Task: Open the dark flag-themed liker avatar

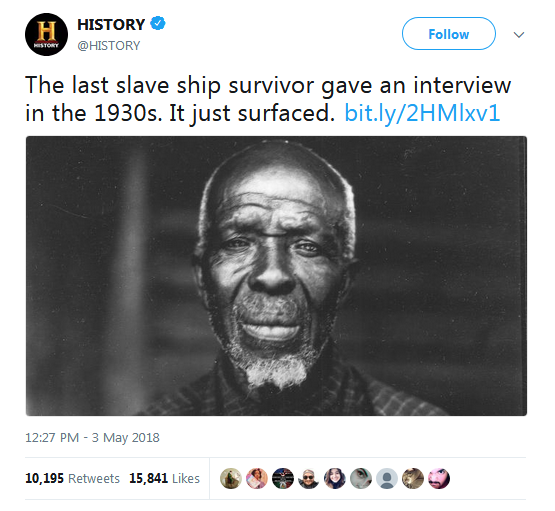Action: coord(283,478)
